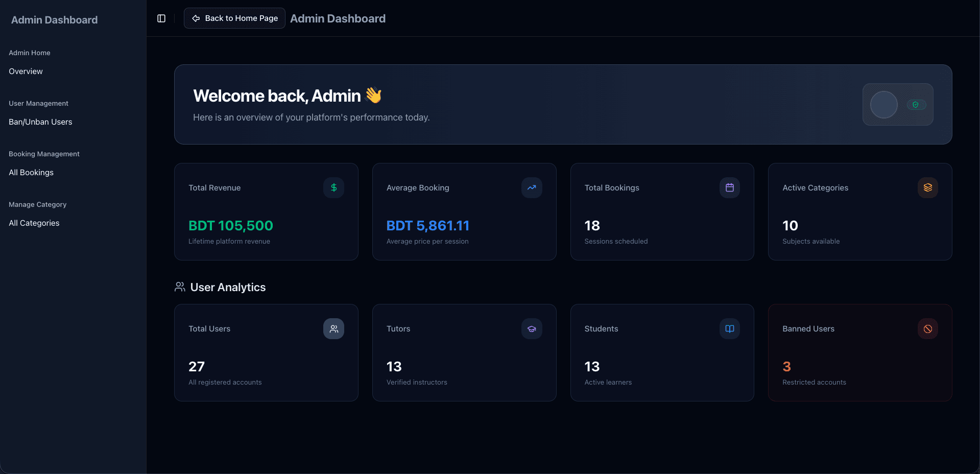The width and height of the screenshot is (980, 474).
Task: Click the BDT 105,500 revenue value
Action: [x=231, y=226]
